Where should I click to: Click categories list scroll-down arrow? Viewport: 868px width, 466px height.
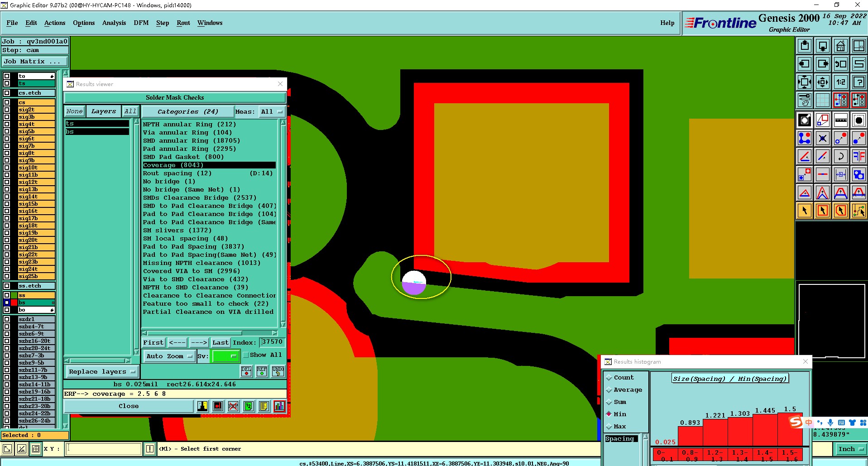(x=283, y=324)
